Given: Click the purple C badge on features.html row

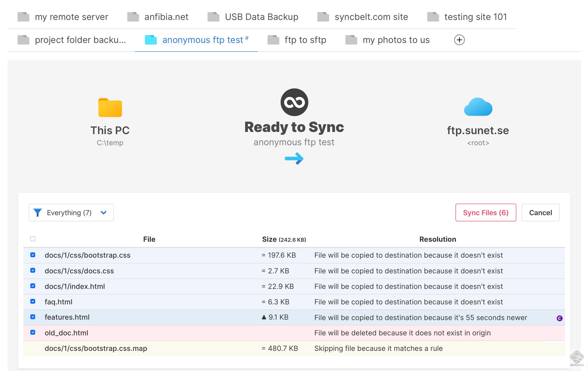Looking at the screenshot, I should click(x=559, y=318).
